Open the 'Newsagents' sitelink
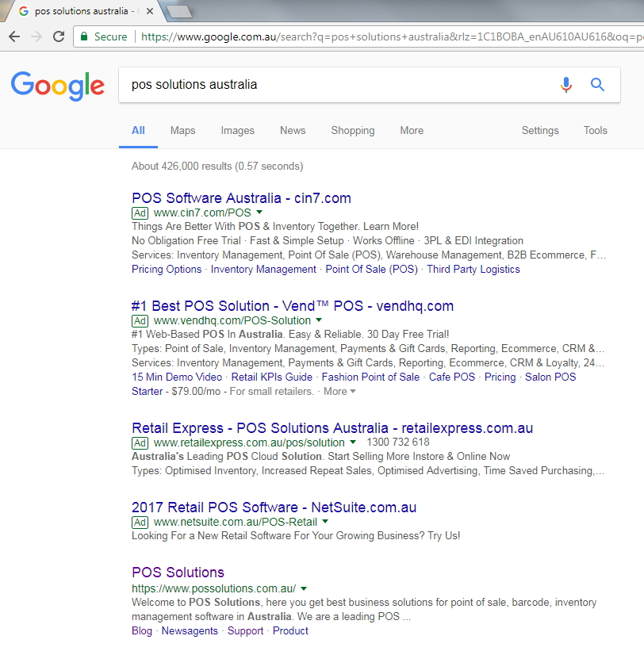Image resolution: width=644 pixels, height=655 pixels. [x=190, y=630]
